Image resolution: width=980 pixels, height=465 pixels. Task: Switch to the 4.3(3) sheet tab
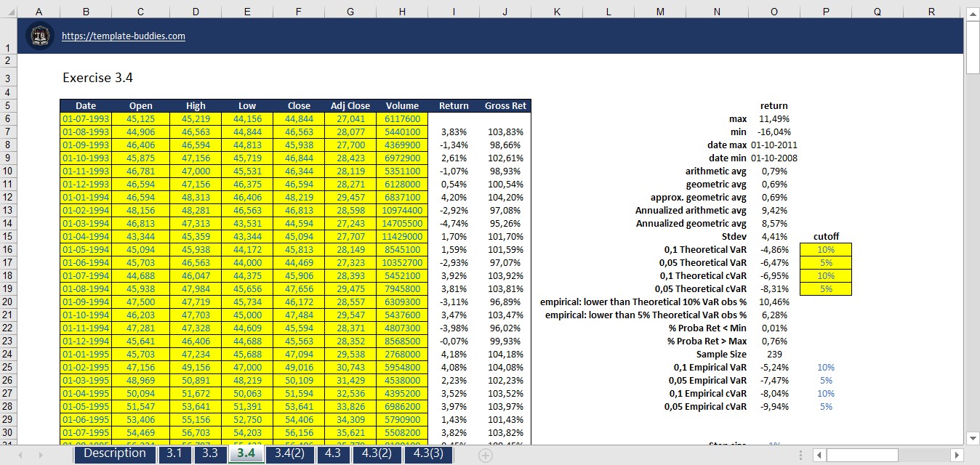(x=428, y=454)
